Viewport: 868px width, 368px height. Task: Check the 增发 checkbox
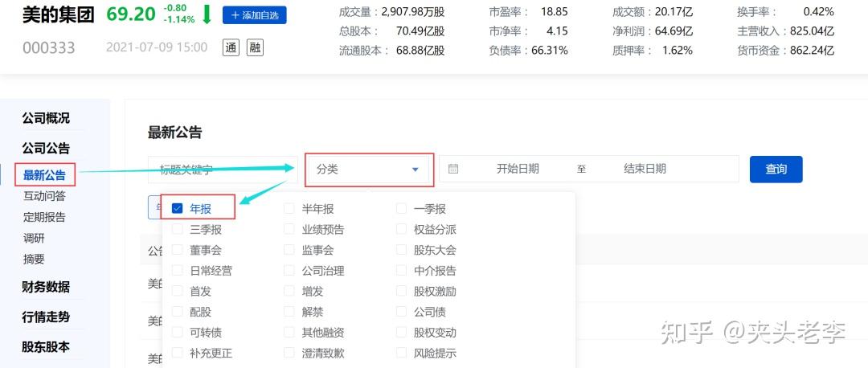tap(289, 291)
